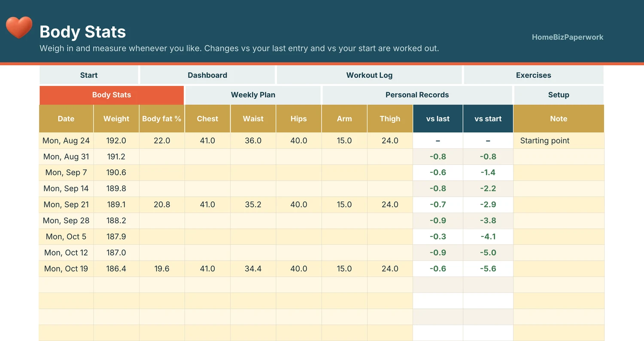Viewport: 644px width, 341px height.
Task: Click the Mon, Aug 31 date cell
Action: (x=66, y=157)
